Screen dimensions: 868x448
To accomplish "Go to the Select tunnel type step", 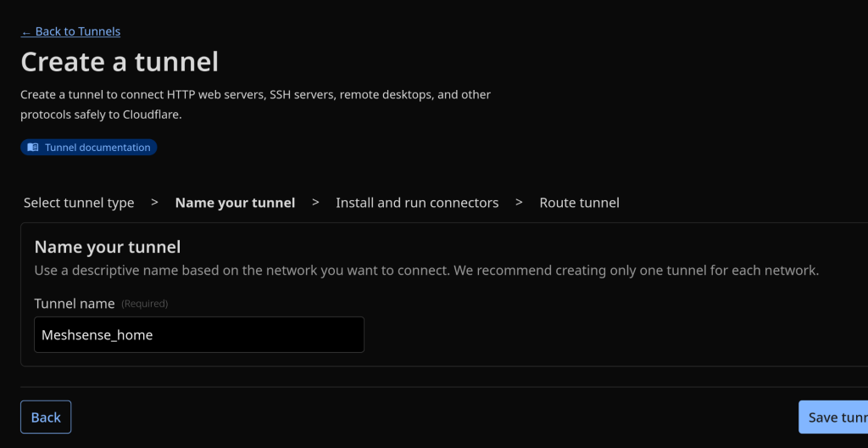I will point(79,203).
